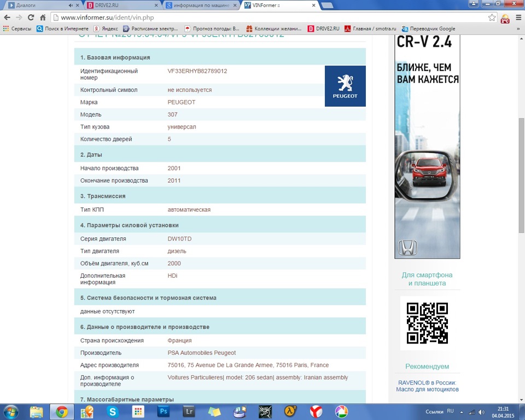Click the Honda CR-V 2.4 ad banner

(427, 147)
